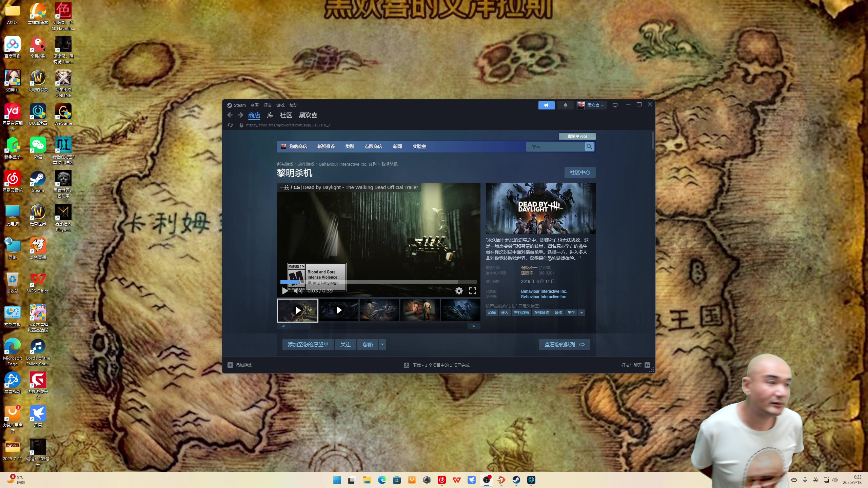
Task: Open the 社区中心 button
Action: 580,172
